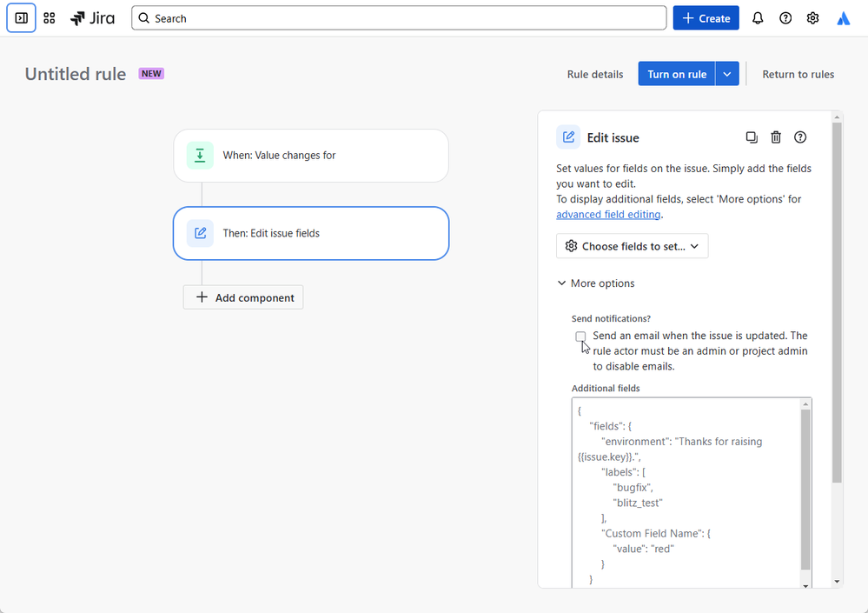This screenshot has height=613, width=868.
Task: Collapse the More options section
Action: point(596,283)
